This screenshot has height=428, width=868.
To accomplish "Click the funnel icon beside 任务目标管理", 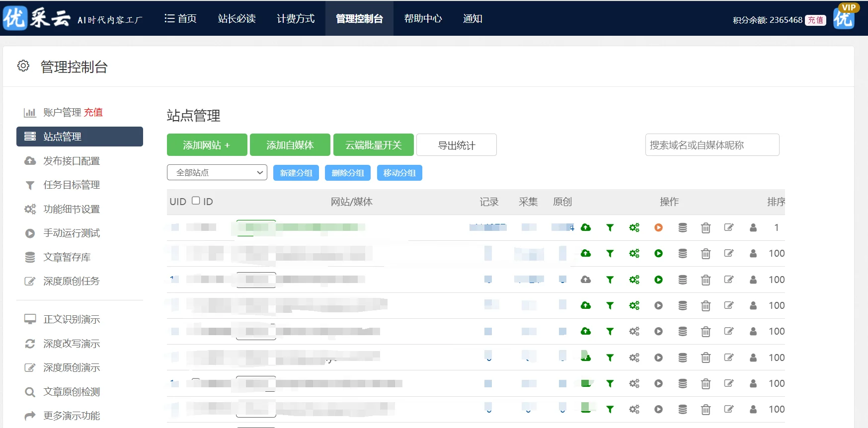I will click(30, 185).
